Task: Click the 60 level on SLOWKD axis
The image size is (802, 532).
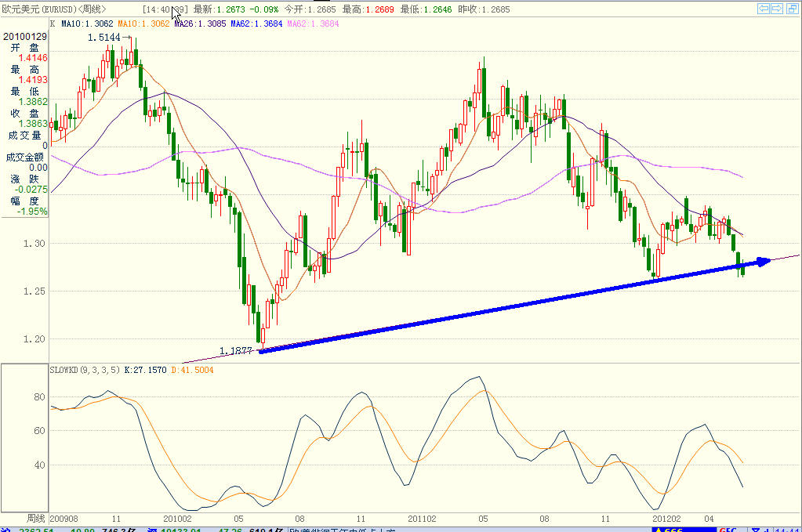Action: coord(39,431)
